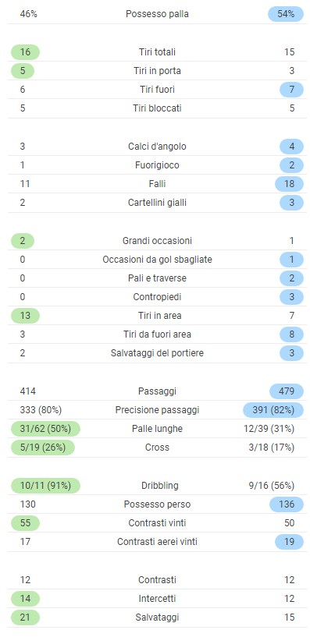Click the 54% possession badge
This screenshot has width=310, height=644.
(286, 14)
